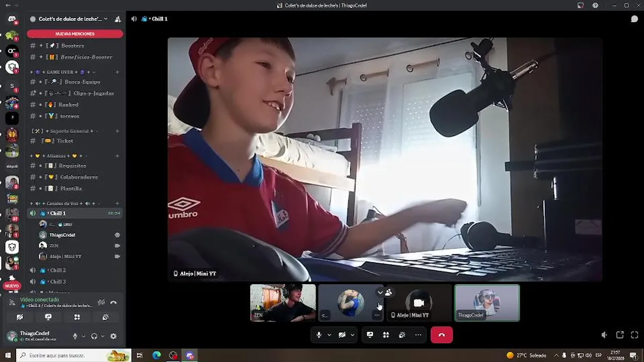Open more options on the 'c...' tile
Screen dimensions: 644x362
[x=377, y=315]
